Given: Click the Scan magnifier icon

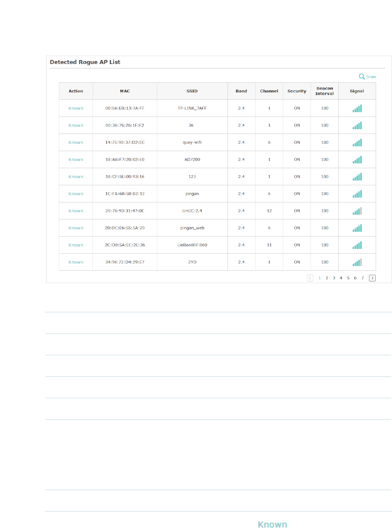Looking at the screenshot, I should 362,76.
